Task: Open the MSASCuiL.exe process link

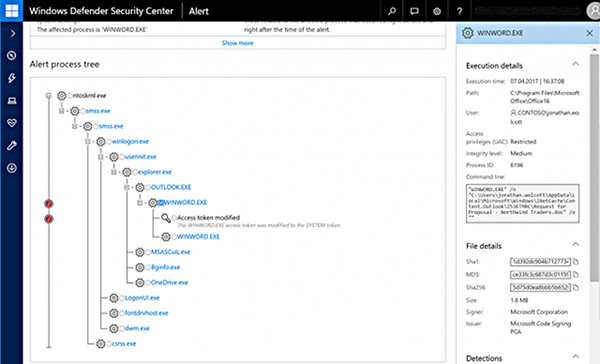Action: pos(170,252)
